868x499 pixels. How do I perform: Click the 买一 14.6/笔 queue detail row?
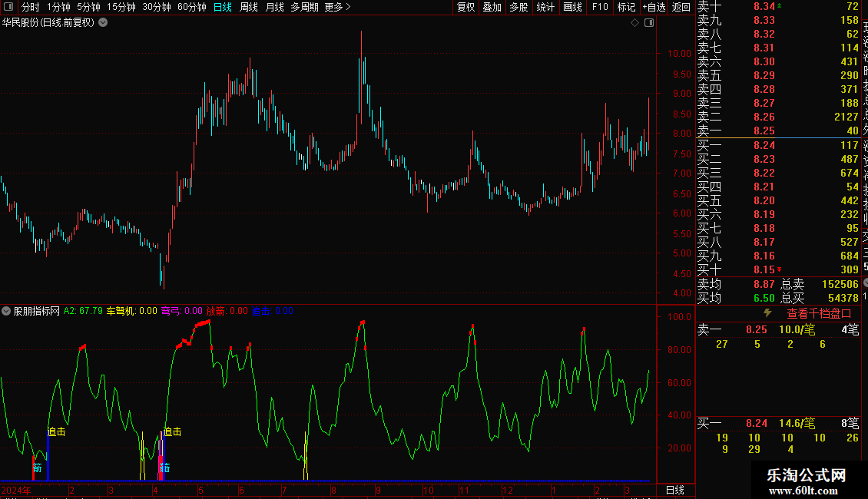(778, 424)
